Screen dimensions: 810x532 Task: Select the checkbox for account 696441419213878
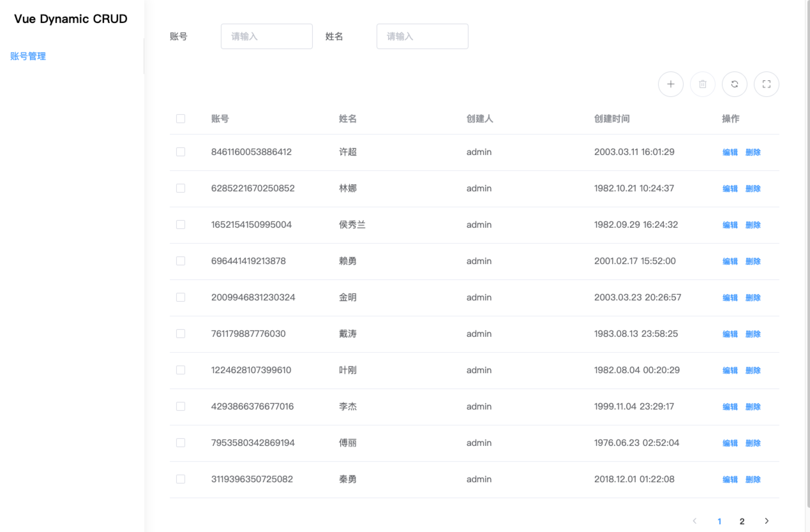click(x=180, y=261)
